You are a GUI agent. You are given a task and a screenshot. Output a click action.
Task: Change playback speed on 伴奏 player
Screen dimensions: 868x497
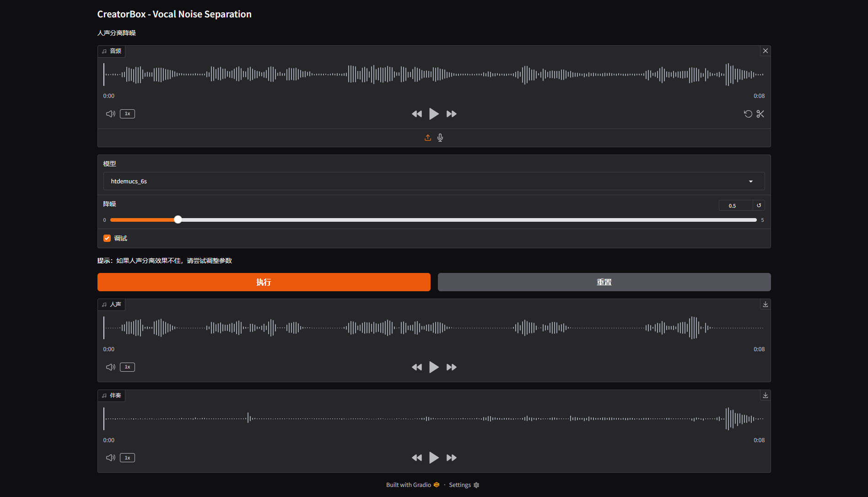(x=128, y=458)
